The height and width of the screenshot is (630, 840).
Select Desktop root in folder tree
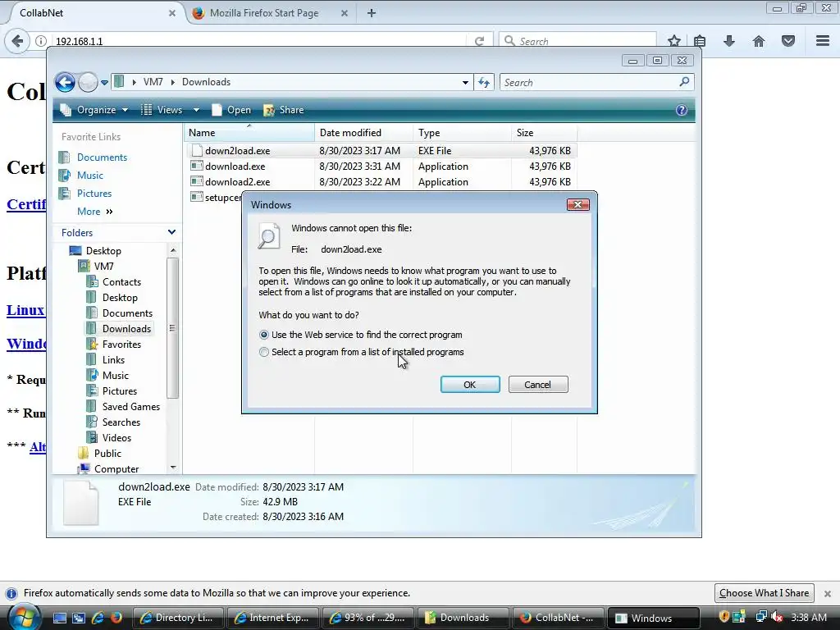[103, 251]
